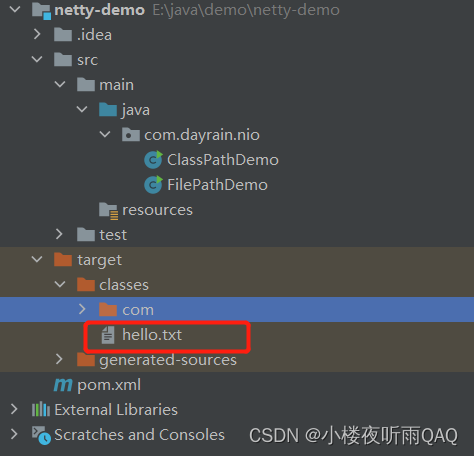Expand the generated-sources folder

click(x=59, y=359)
